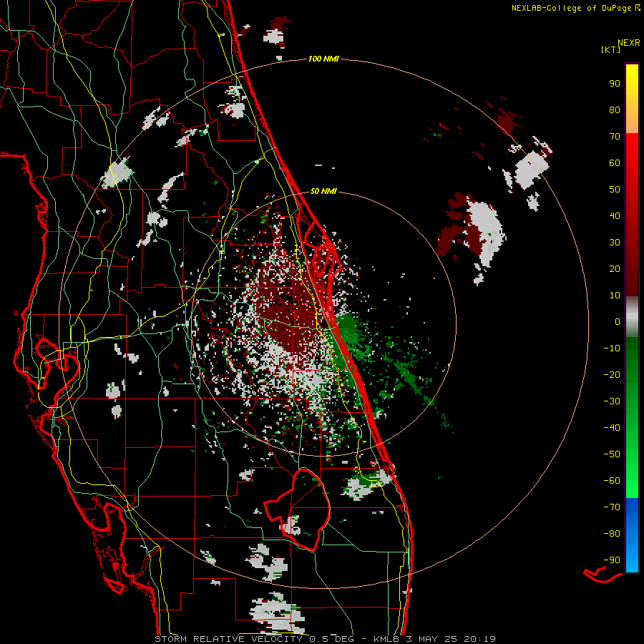Viewport: 644px width, 644px height.
Task: Click the -30 value on the velocity scale
Action: (x=612, y=401)
